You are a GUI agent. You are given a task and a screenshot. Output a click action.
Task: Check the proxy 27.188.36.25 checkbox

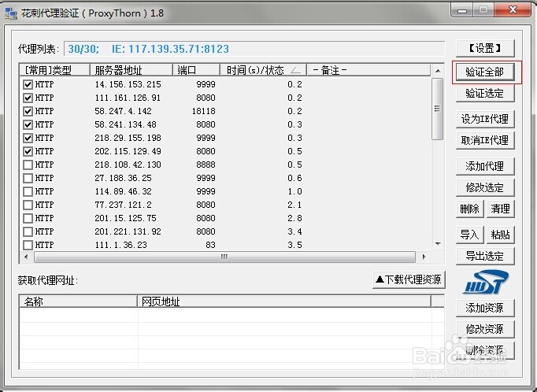coord(28,178)
